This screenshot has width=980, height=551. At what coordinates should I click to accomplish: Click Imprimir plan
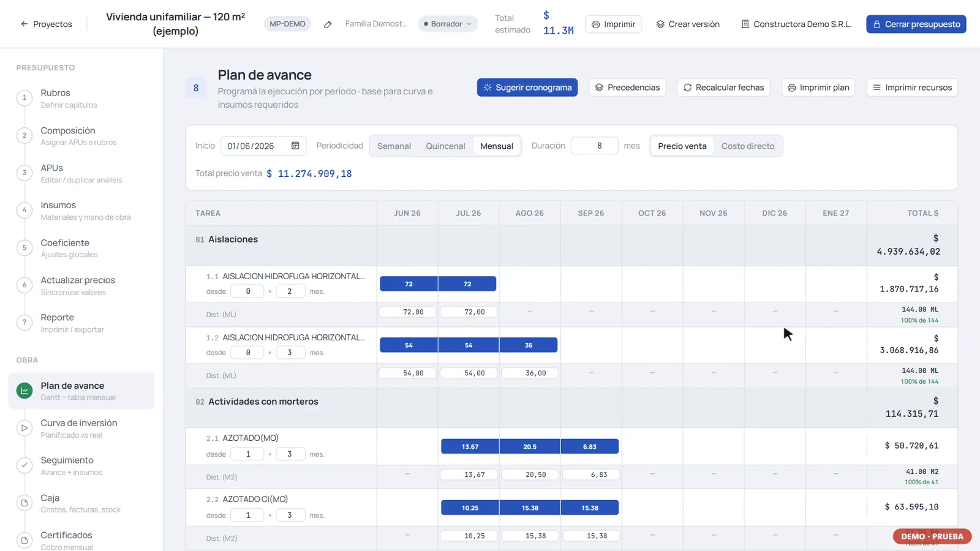818,88
